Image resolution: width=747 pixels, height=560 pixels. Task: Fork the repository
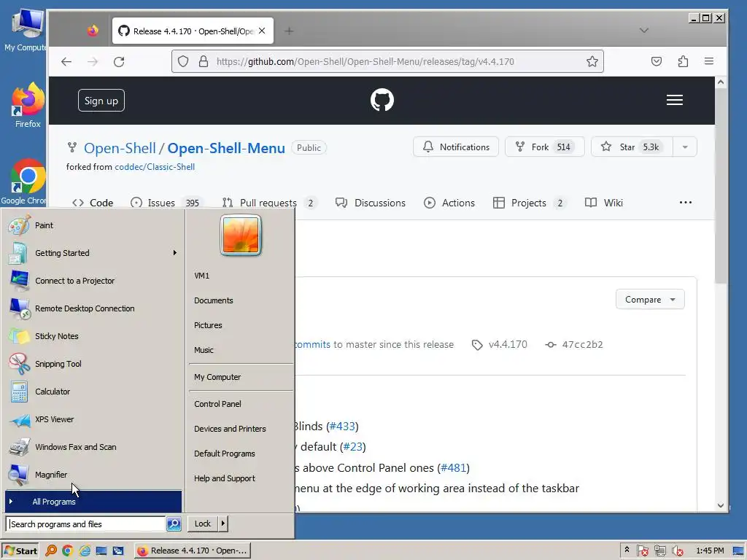tap(544, 147)
